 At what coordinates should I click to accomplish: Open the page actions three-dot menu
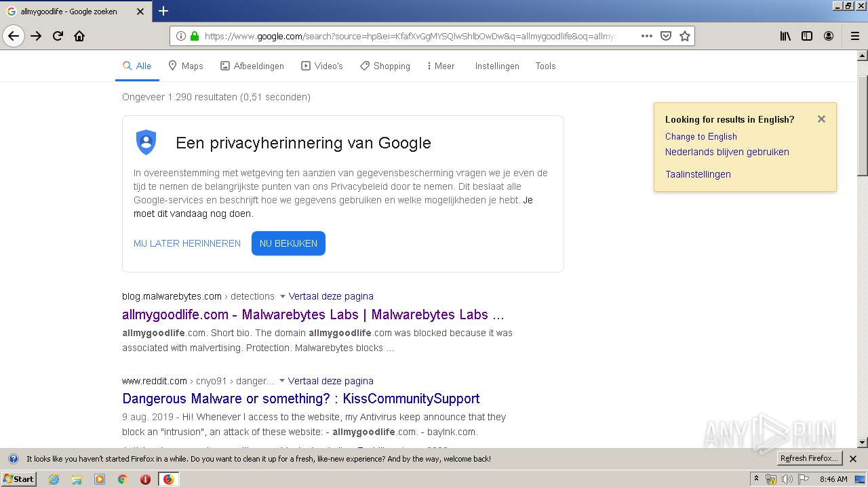click(x=647, y=36)
